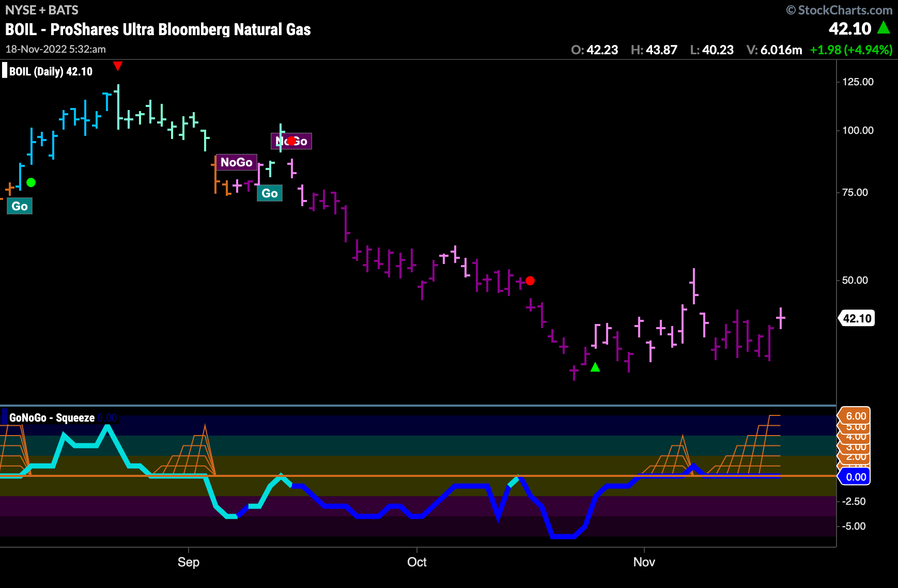This screenshot has height=588, width=898.
Task: Click the green up-triangle marker near the October low
Action: click(x=595, y=367)
